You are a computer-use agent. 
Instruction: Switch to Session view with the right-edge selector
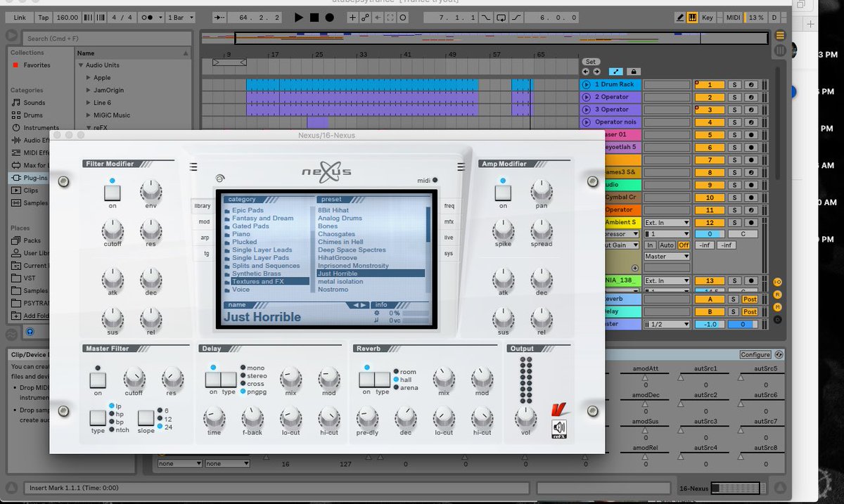pyautogui.click(x=780, y=51)
